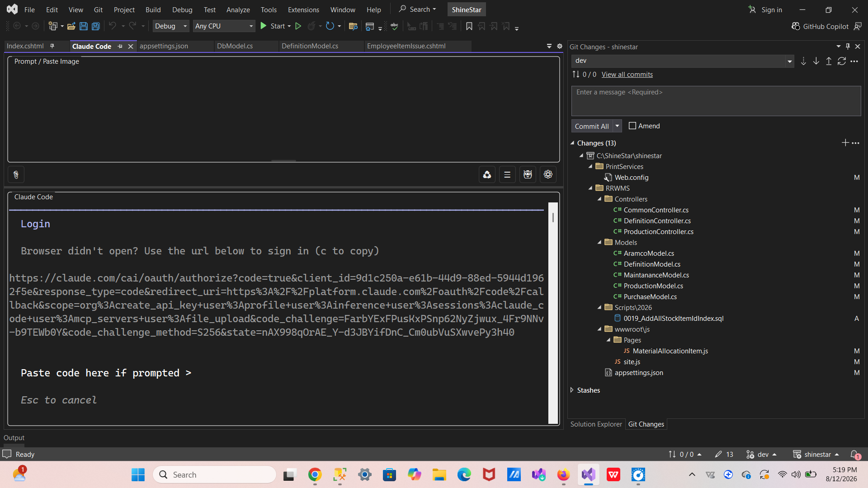Click the Save All toolbar icon
The width and height of the screenshot is (868, 488).
click(95, 26)
